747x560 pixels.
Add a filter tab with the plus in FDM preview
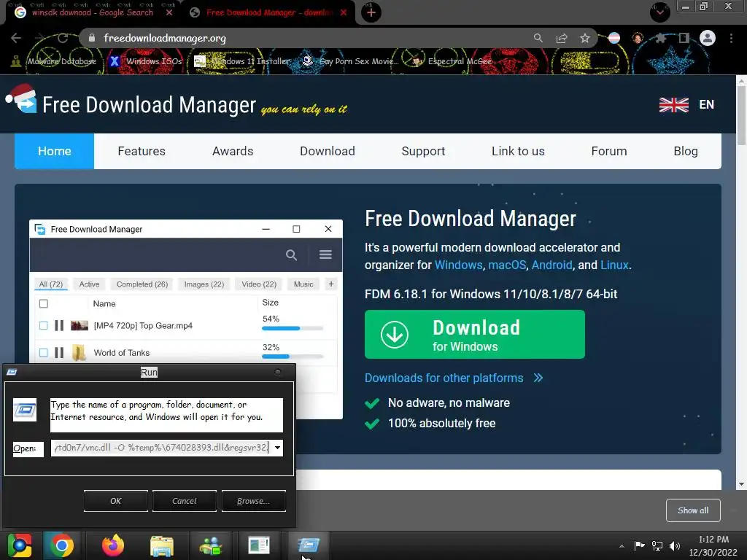click(331, 284)
